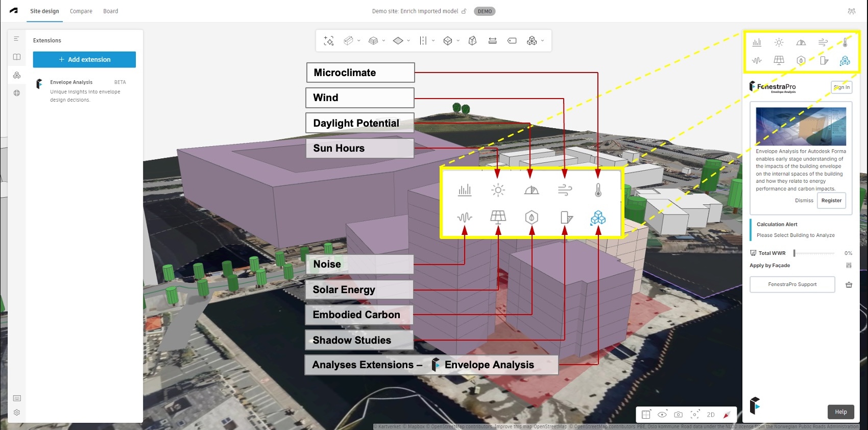Screen dimensions: 868x430
Task: Open keyboard shortcuts icon in left sidebar
Action: [17, 398]
